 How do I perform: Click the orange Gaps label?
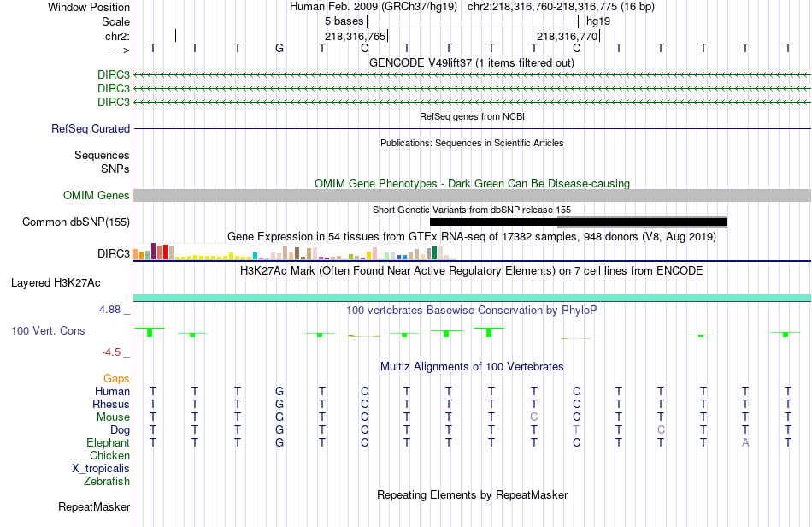[116, 378]
